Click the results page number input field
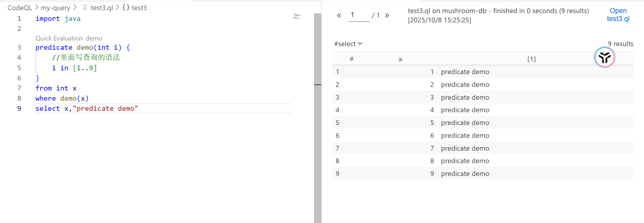The width and height of the screenshot is (644, 223). point(359,15)
